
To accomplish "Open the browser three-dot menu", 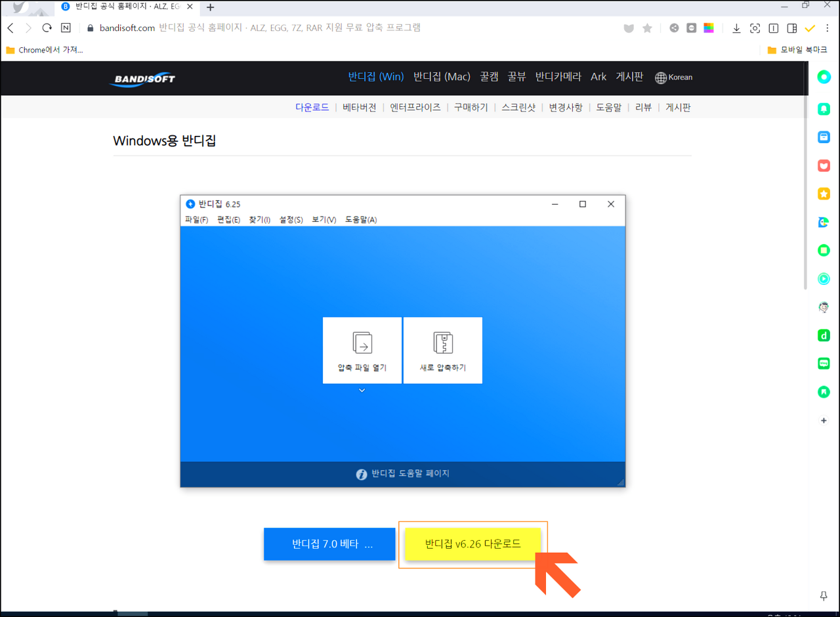I will [x=827, y=28].
